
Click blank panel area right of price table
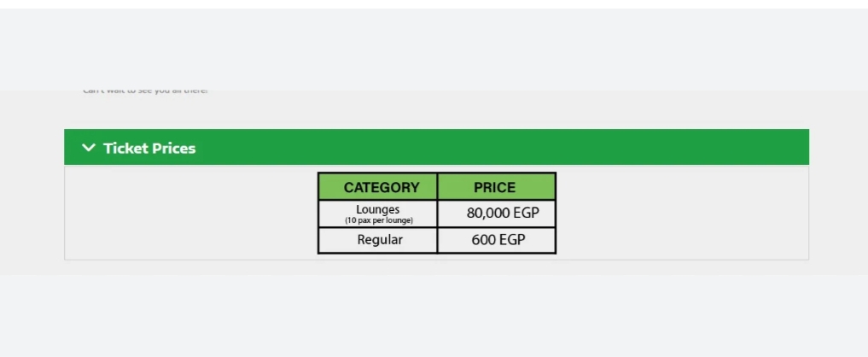click(683, 214)
